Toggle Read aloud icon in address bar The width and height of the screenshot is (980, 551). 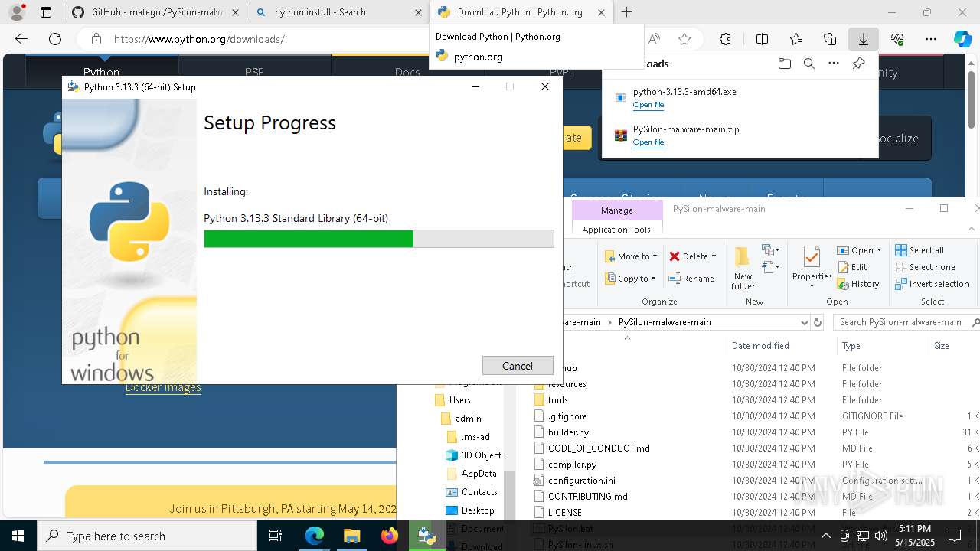click(654, 39)
